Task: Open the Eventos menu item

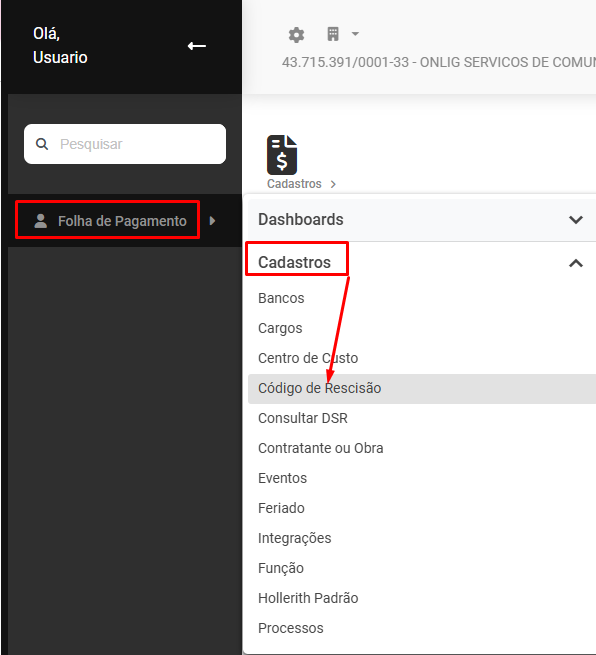Action: tap(282, 478)
